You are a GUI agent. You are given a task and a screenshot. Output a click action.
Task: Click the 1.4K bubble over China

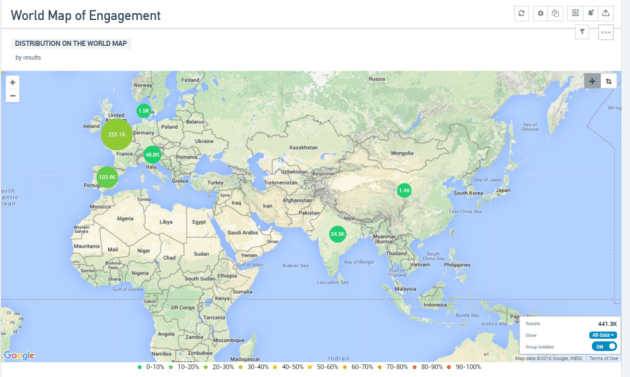tap(404, 190)
